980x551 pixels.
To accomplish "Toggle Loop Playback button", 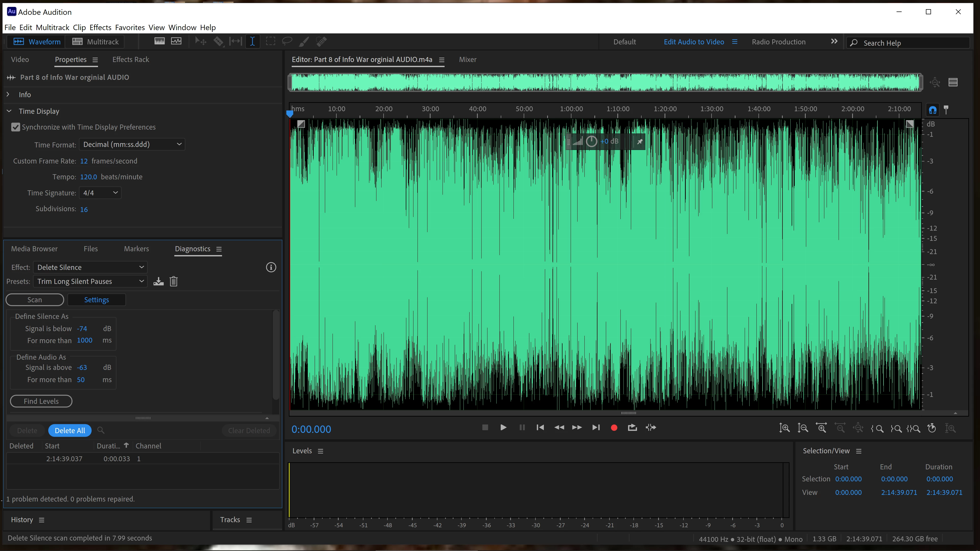I will click(632, 428).
